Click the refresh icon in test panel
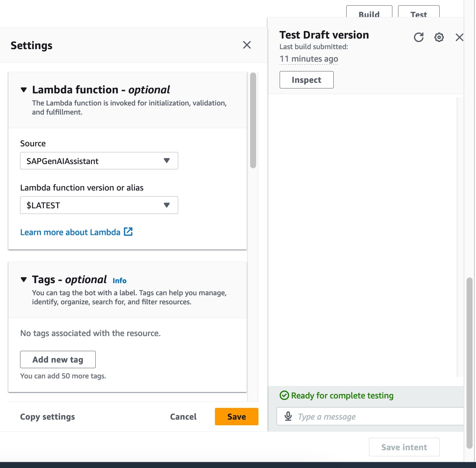The image size is (476, 468). click(x=418, y=37)
